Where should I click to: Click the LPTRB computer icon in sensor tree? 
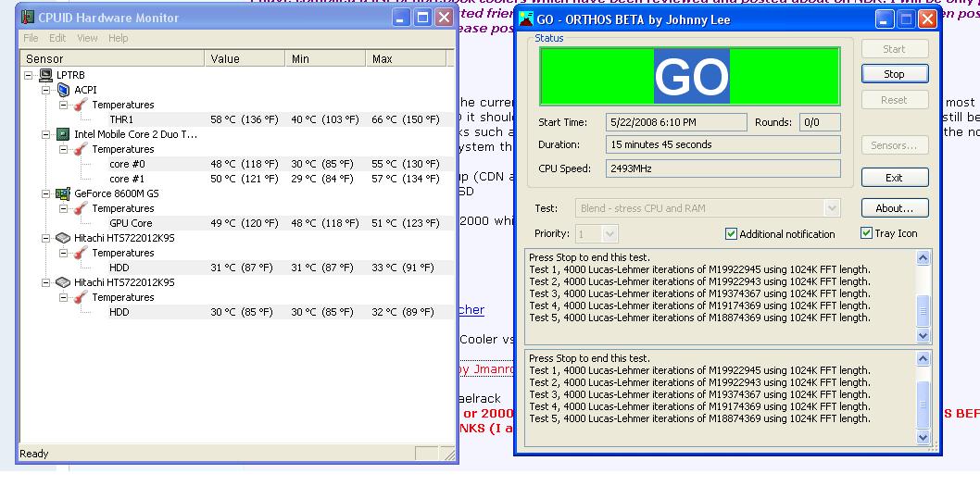tap(45, 75)
